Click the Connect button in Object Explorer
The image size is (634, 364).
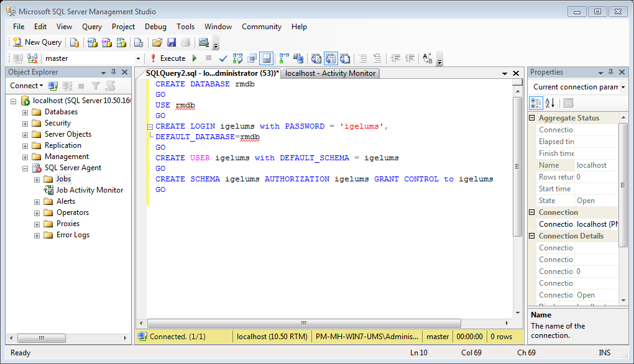coord(23,86)
